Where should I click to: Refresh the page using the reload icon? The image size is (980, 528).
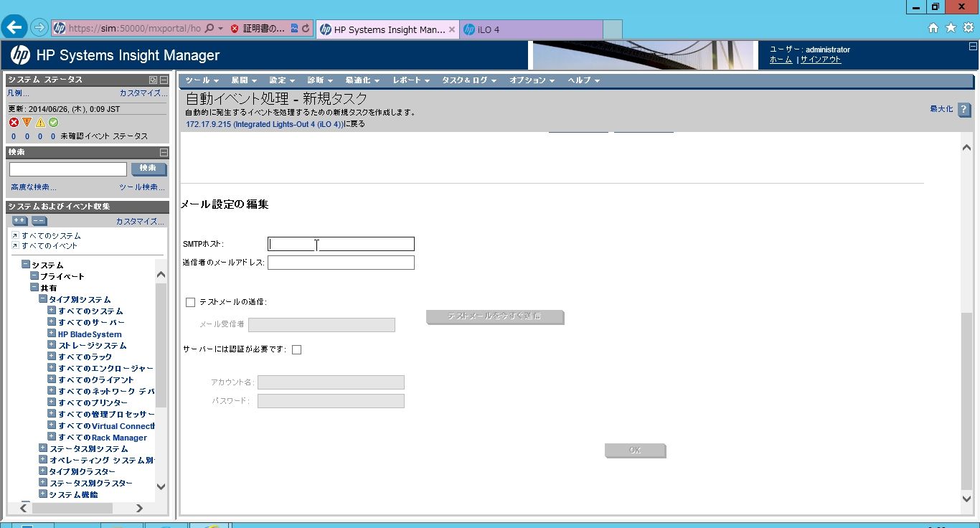pyautogui.click(x=306, y=29)
